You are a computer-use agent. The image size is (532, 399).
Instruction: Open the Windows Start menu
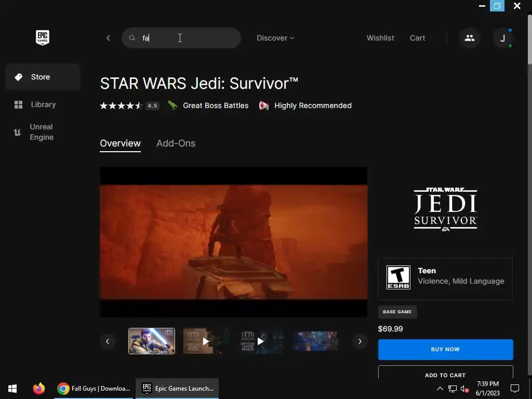12,389
